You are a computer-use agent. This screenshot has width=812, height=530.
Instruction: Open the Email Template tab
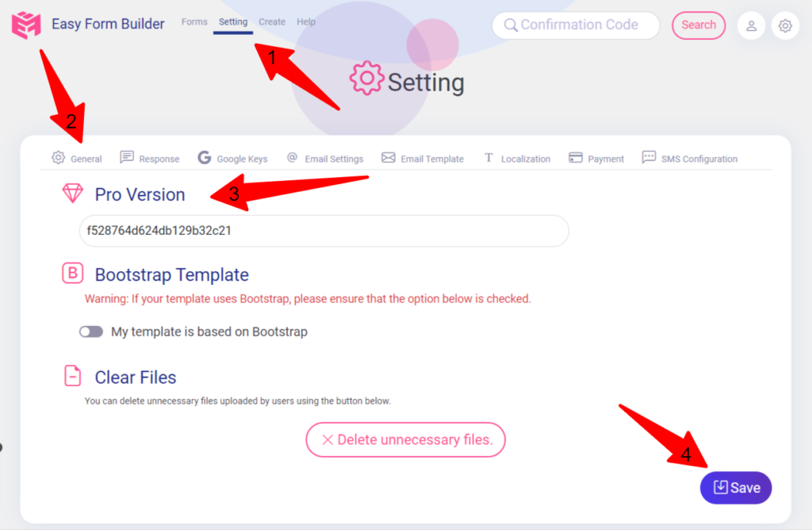[423, 158]
